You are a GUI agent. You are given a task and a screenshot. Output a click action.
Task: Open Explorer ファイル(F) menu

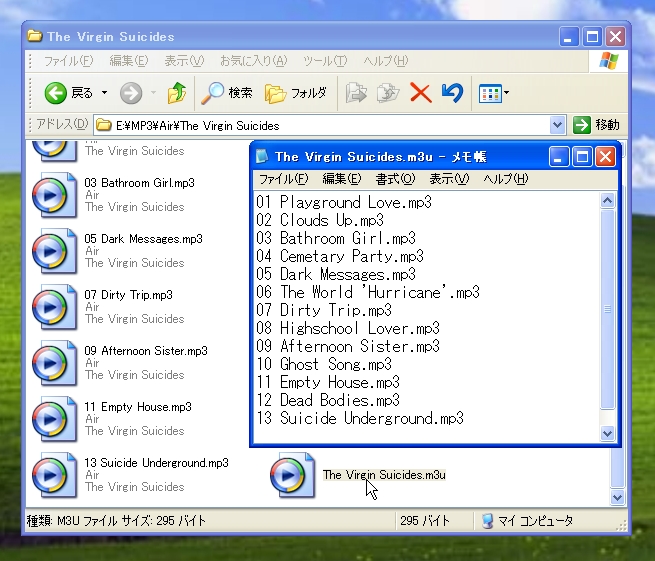coord(69,61)
